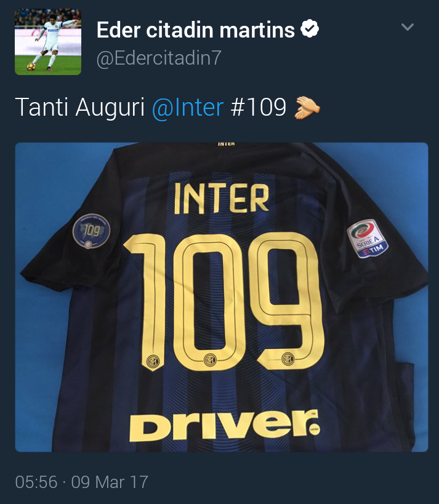Click the verified badge checkmark icon
Screen dimensions: 439x504
click(309, 28)
